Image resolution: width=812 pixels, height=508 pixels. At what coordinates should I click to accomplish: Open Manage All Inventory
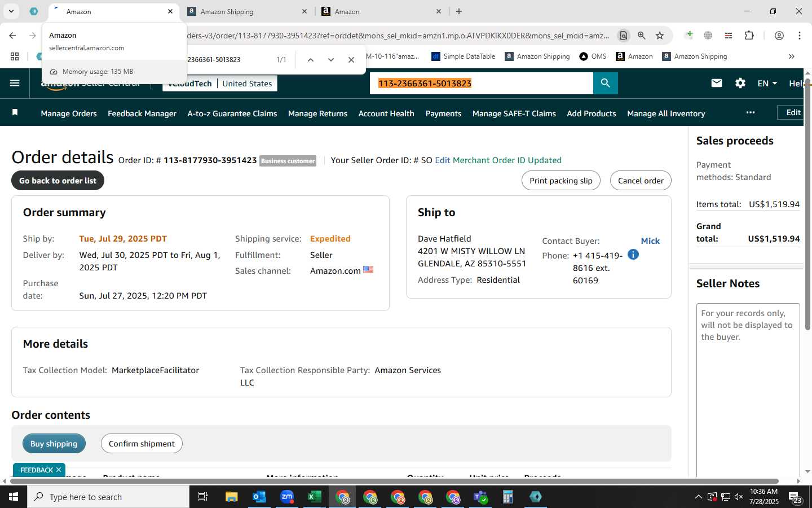(666, 113)
